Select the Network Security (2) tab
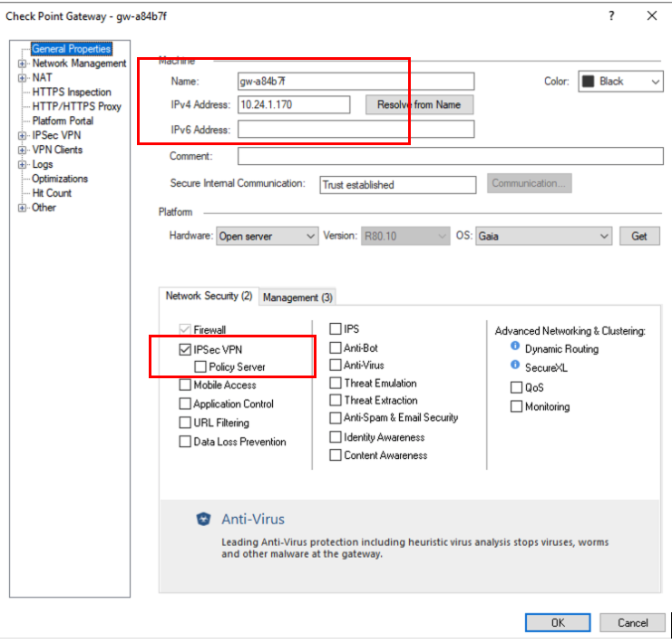This screenshot has height=644, width=672. tap(209, 297)
